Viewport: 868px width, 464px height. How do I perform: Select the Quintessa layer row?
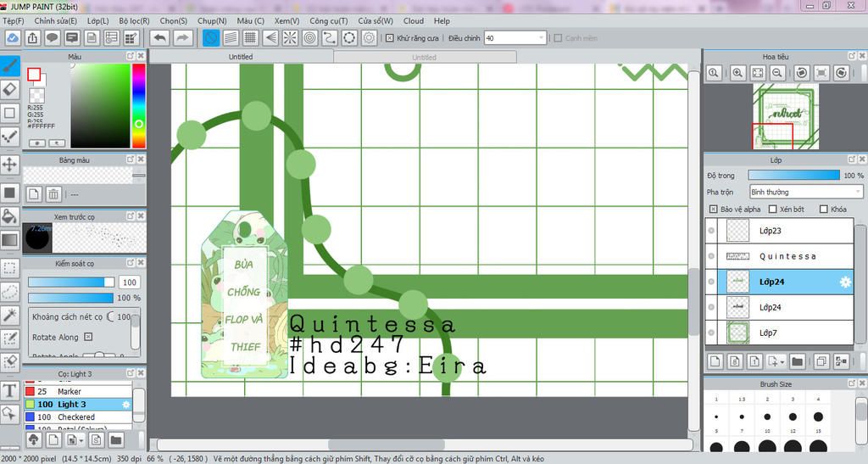coord(780,256)
